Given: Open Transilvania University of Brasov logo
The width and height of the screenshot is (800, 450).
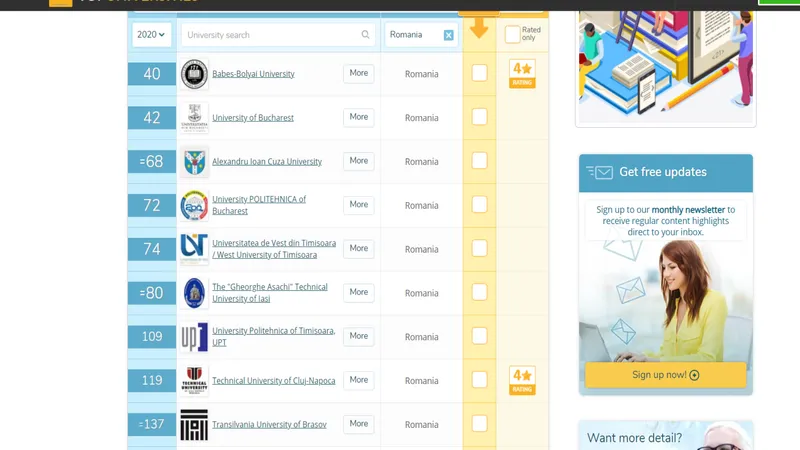Looking at the screenshot, I should (x=194, y=424).
